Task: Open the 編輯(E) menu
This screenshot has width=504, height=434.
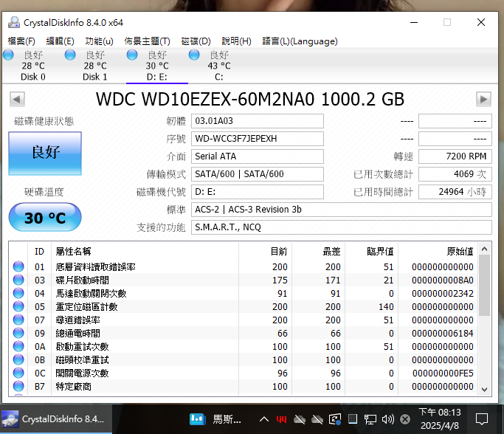Action: coord(60,41)
